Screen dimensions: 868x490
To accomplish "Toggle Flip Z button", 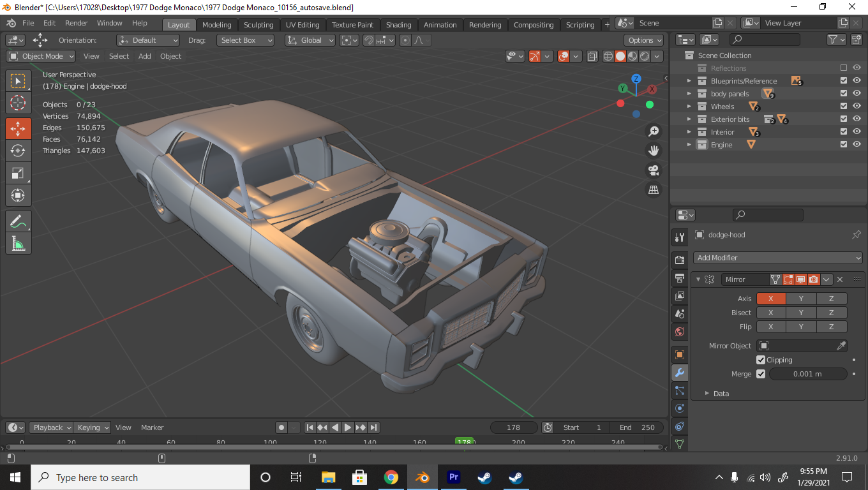I will point(832,327).
